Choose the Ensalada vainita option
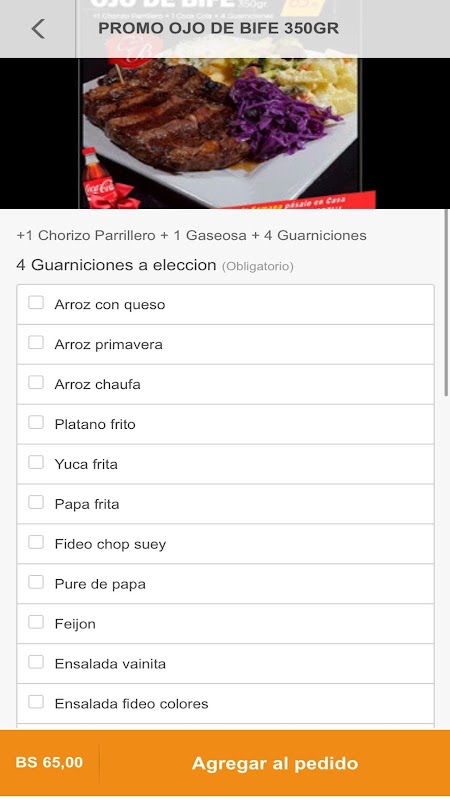The image size is (450, 800). (36, 662)
